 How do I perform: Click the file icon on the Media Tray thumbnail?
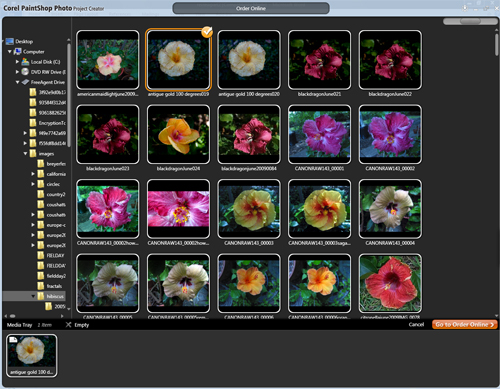(13, 340)
